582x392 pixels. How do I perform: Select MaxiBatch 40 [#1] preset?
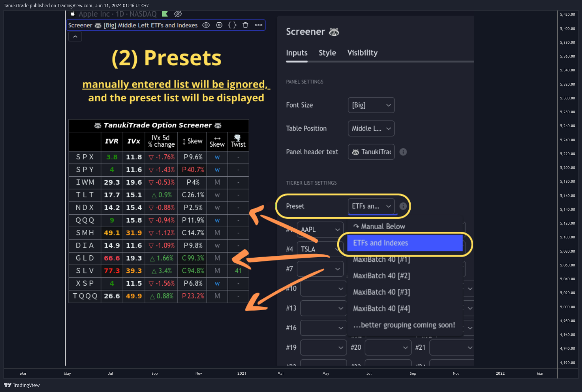coord(405,260)
